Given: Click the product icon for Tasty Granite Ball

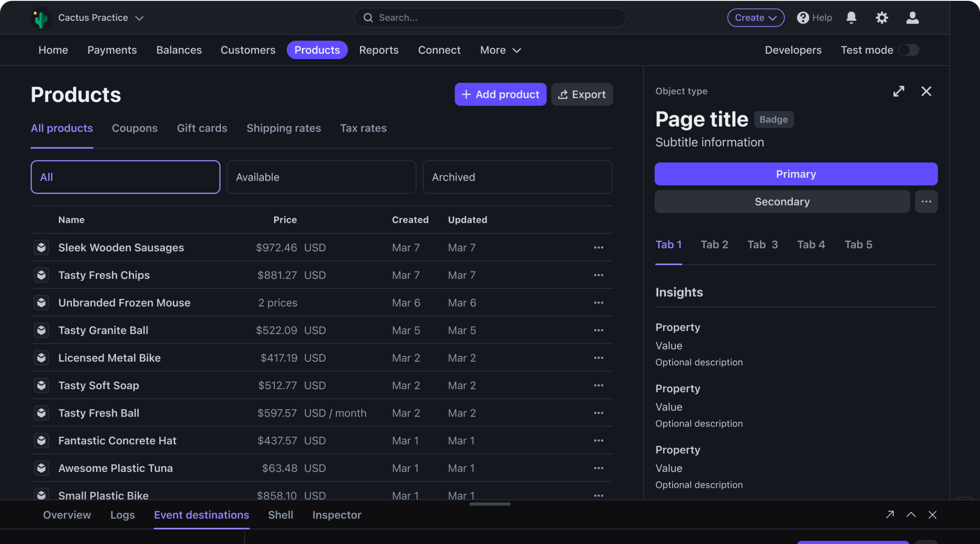Looking at the screenshot, I should 41,330.
